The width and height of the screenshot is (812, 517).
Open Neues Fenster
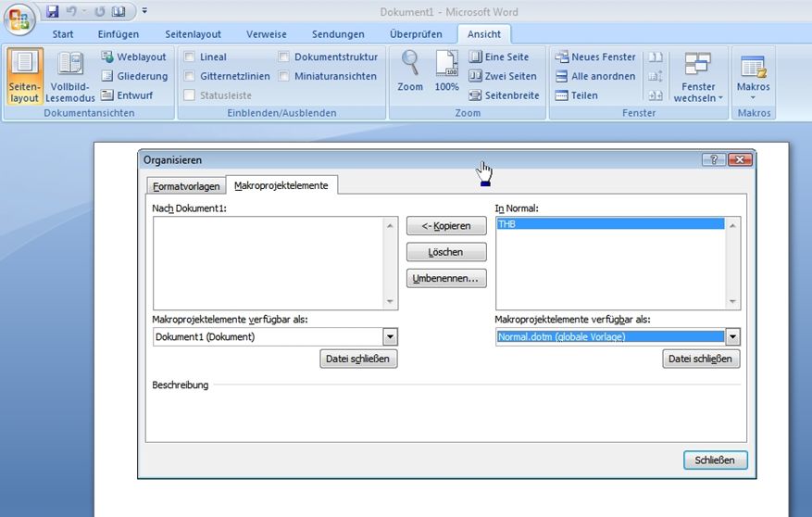595,57
